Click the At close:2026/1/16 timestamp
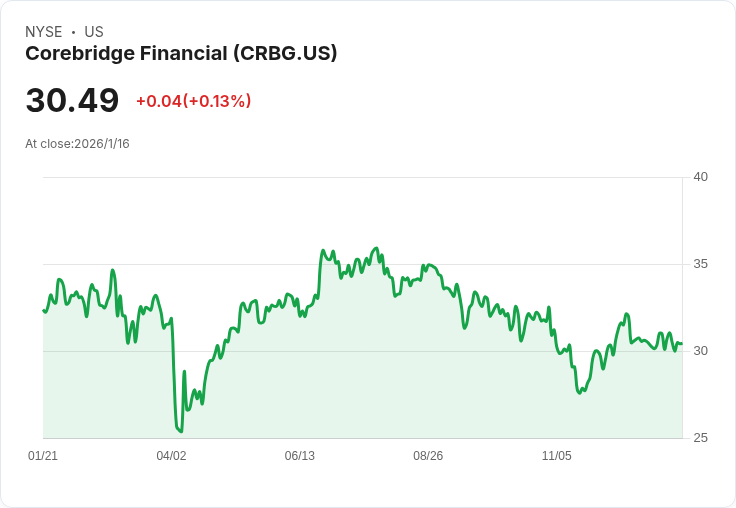Image resolution: width=736 pixels, height=508 pixels. pyautogui.click(x=77, y=144)
